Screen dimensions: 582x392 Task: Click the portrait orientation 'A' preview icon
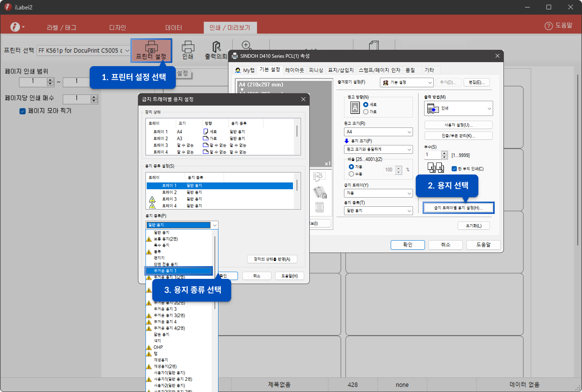point(355,108)
